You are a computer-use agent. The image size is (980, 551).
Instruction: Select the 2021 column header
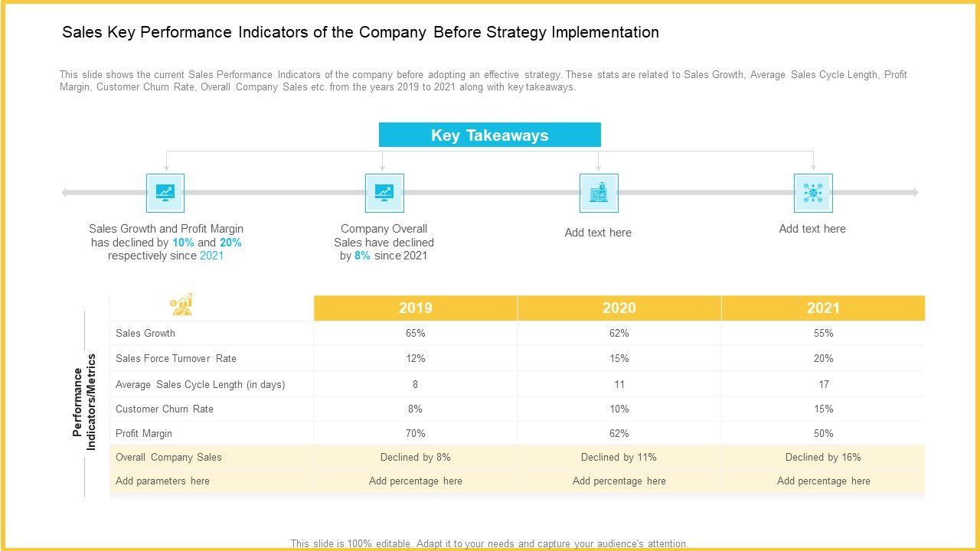[823, 308]
